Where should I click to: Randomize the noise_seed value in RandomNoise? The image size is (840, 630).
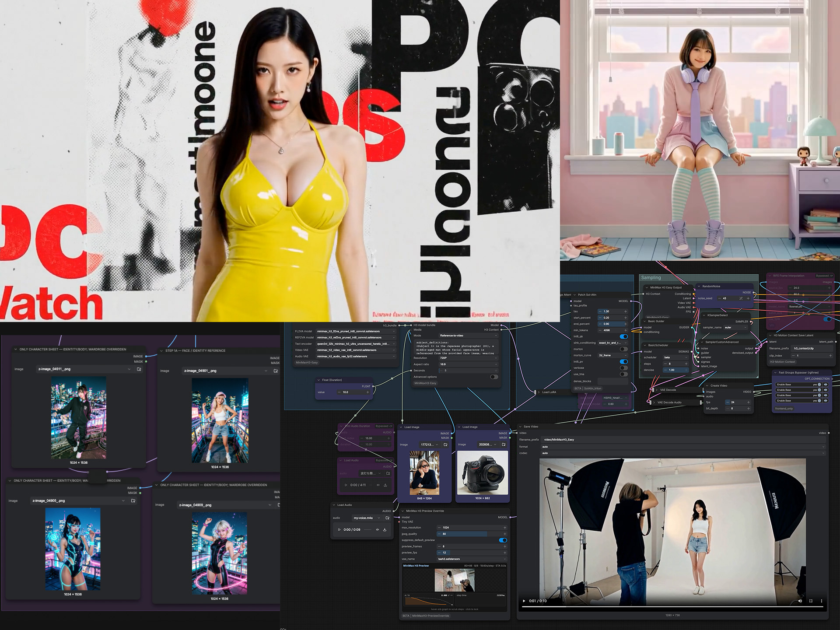click(x=741, y=298)
